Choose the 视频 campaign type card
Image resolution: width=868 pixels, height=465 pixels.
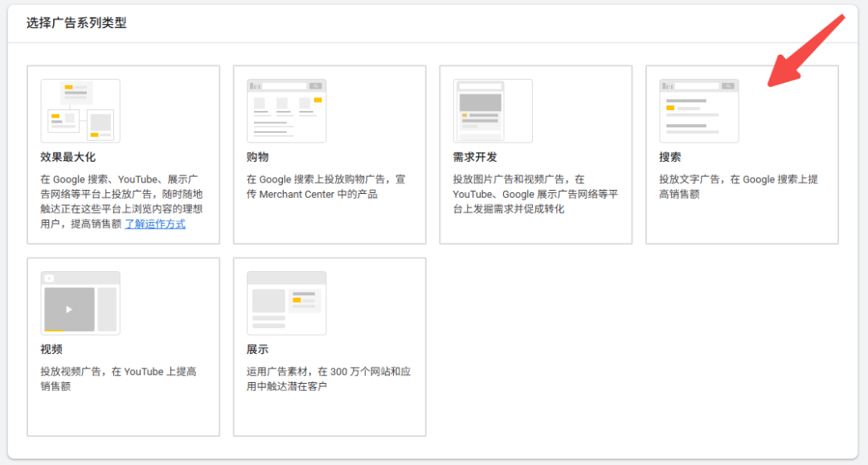click(x=123, y=348)
